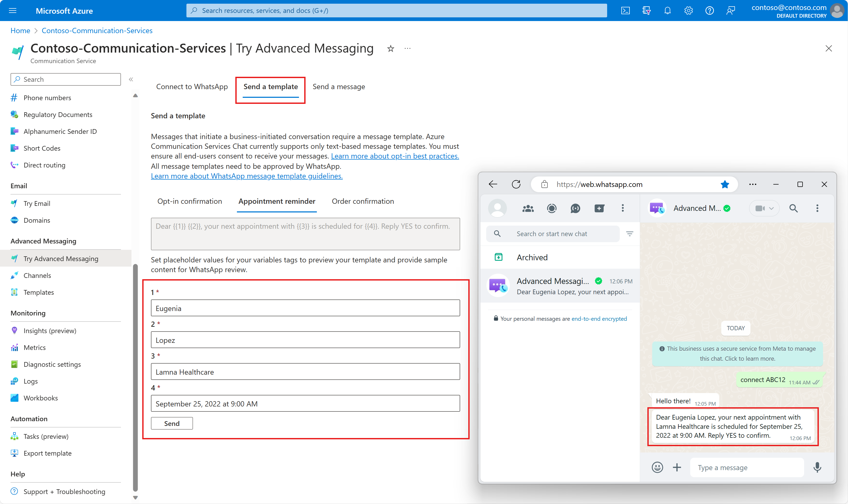Click WhatsApp communities icon
This screenshot has height=504, width=848.
(x=528, y=208)
